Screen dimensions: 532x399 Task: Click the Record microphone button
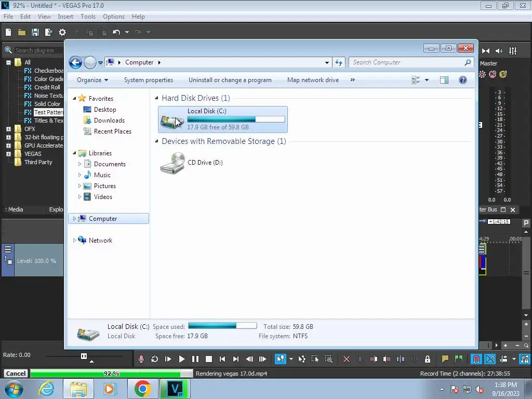coord(141,359)
